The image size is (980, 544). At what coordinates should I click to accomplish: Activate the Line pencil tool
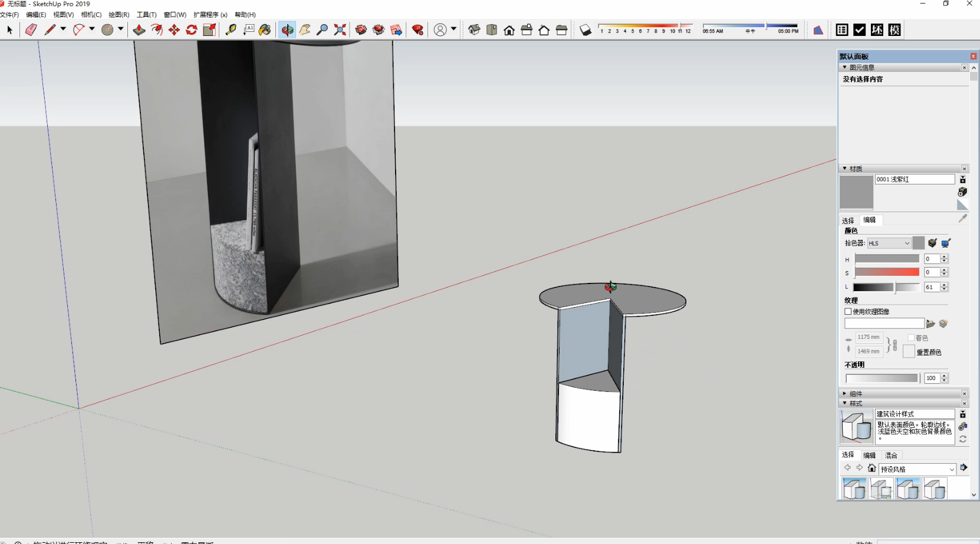pyautogui.click(x=50, y=29)
